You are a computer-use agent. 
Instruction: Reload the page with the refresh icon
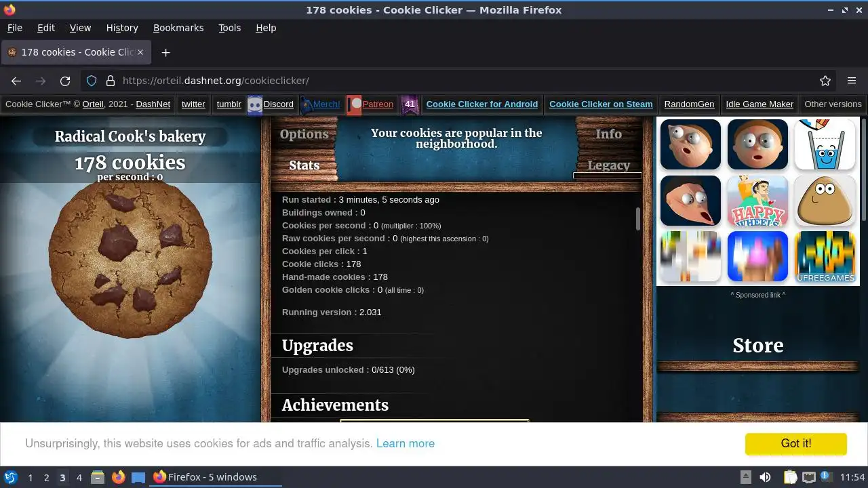tap(65, 81)
